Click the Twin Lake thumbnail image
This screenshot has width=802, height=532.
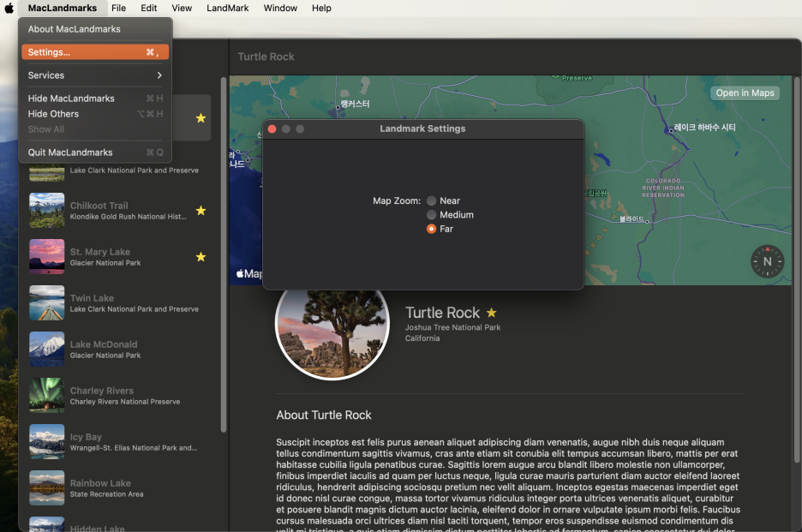click(x=47, y=302)
